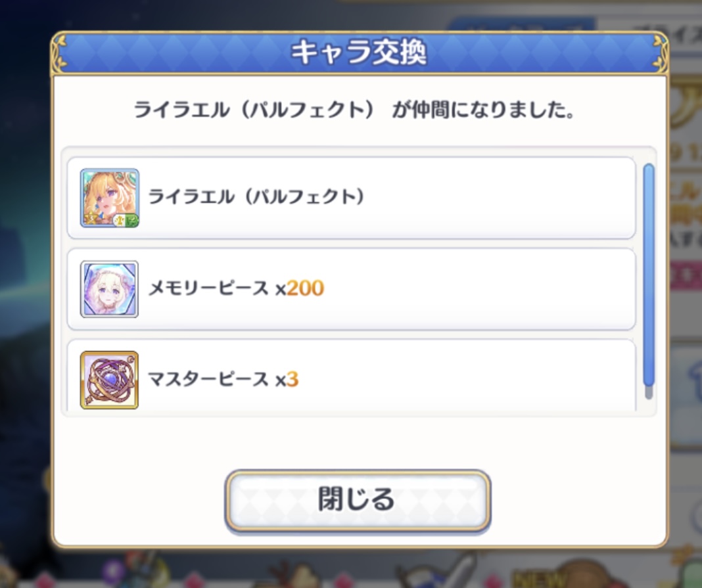Close the dialog with the 閉じる button
Image resolution: width=702 pixels, height=588 pixels.
click(358, 500)
